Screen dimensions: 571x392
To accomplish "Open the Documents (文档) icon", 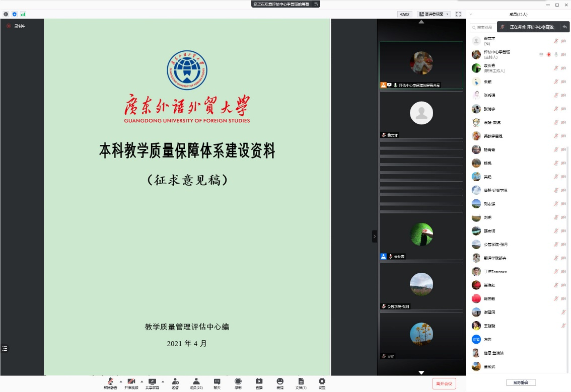I will click(301, 382).
